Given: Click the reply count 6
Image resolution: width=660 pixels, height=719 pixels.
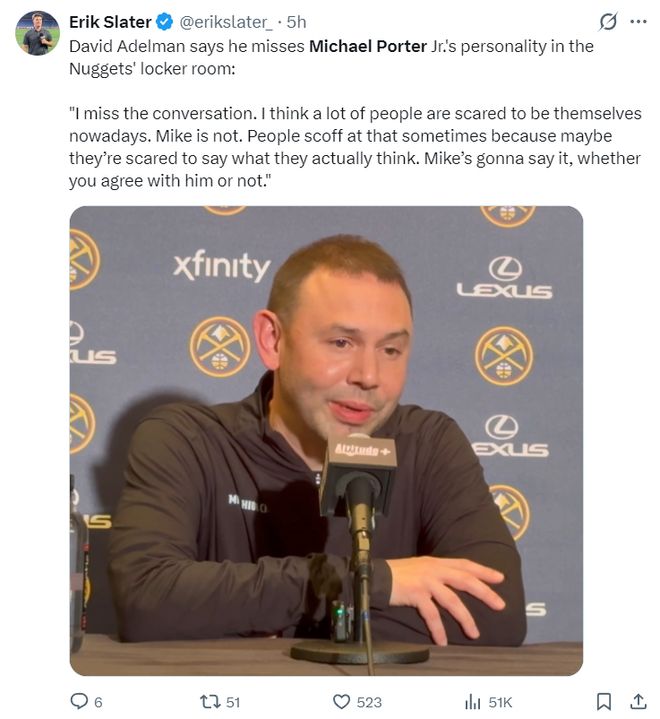Looking at the screenshot, I should 98,702.
